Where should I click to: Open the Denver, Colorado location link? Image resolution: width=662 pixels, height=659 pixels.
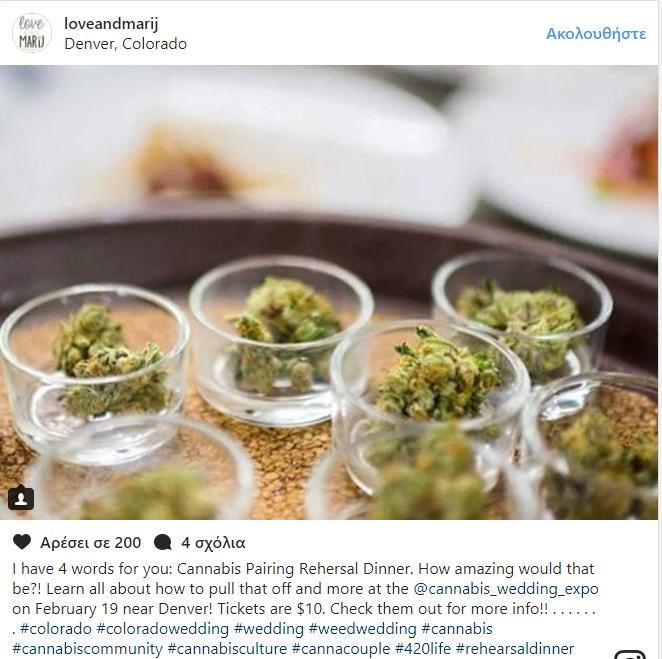tap(125, 44)
